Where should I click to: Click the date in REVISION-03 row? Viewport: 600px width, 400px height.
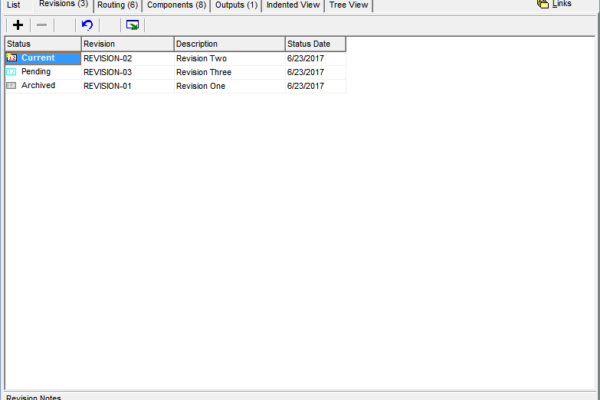(316, 72)
